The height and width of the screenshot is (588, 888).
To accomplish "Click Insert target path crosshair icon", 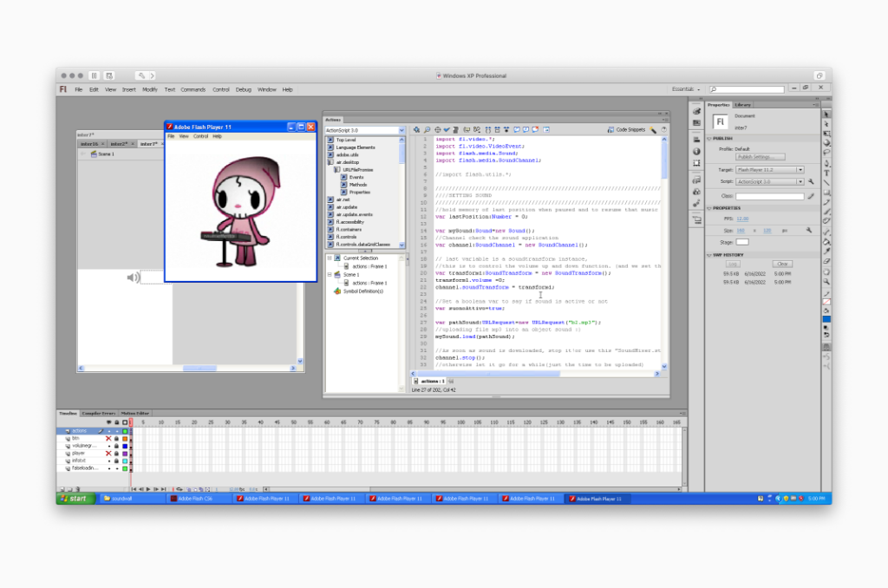I will click(437, 130).
